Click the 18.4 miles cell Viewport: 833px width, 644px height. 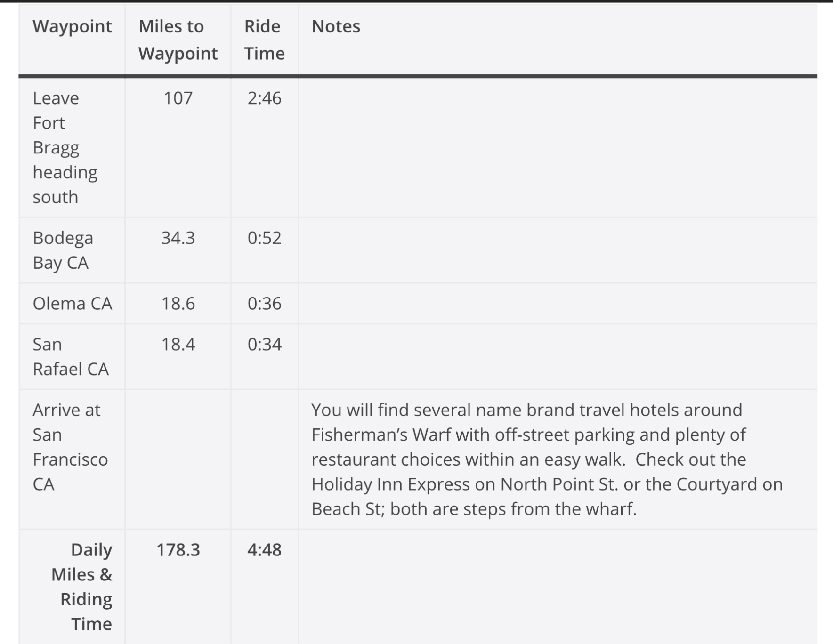coord(178,344)
